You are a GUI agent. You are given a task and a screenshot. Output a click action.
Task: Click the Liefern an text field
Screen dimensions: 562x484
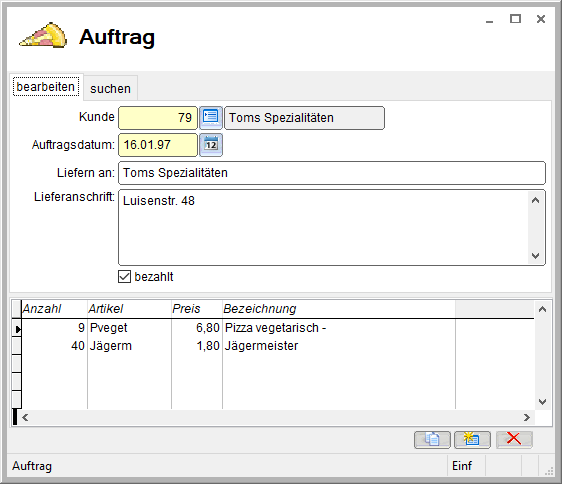pyautogui.click(x=332, y=173)
